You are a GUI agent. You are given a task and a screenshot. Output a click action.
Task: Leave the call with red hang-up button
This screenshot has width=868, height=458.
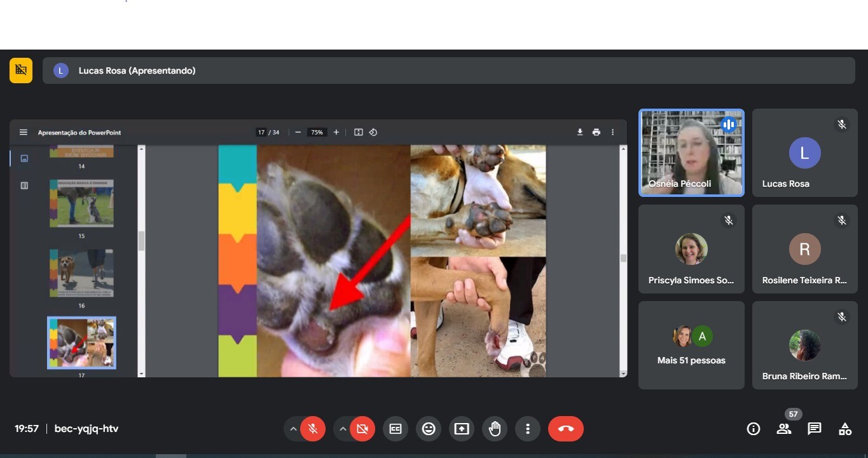(x=566, y=429)
